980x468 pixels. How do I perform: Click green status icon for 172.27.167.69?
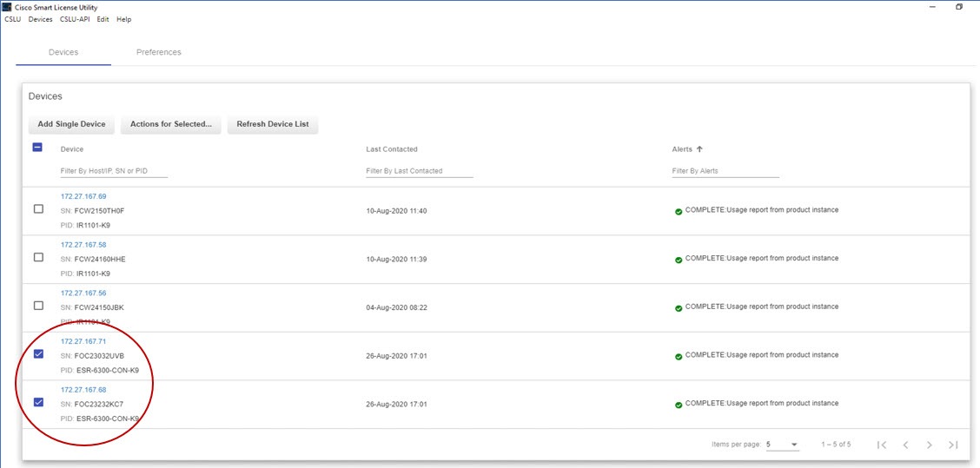(679, 211)
